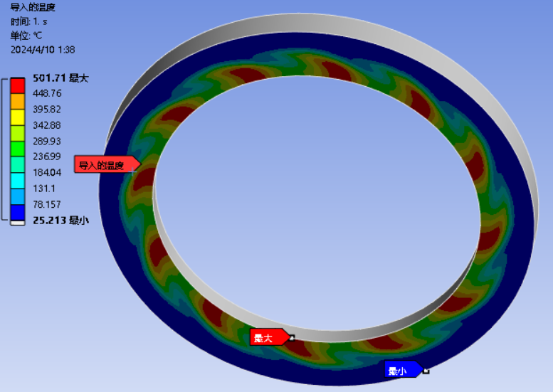
Task: Click the legend value 184.04
Action: coord(47,172)
